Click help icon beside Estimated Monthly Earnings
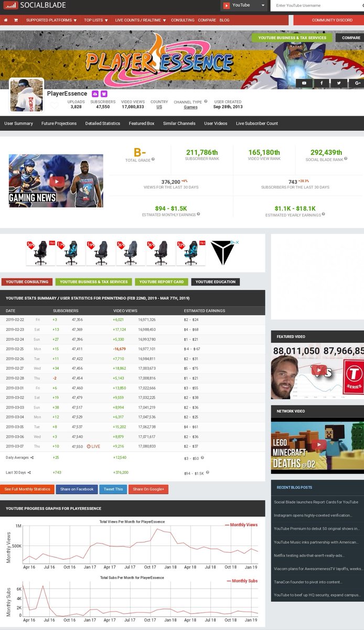This screenshot has width=364, height=630. tap(198, 214)
